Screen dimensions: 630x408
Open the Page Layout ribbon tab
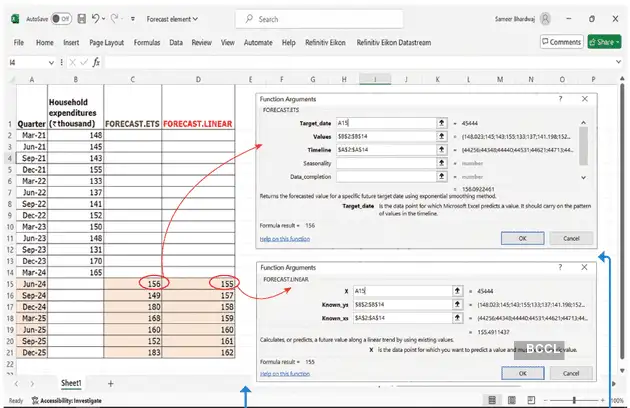tap(107, 42)
